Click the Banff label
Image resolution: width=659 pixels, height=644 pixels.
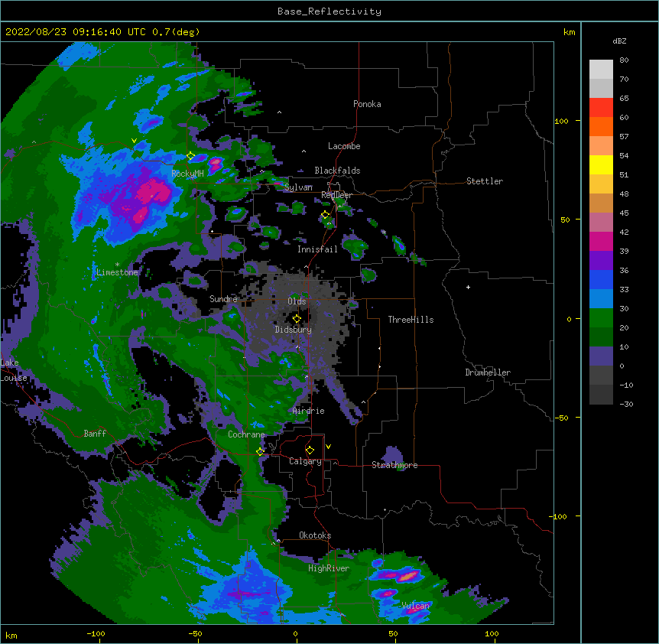tap(95, 434)
